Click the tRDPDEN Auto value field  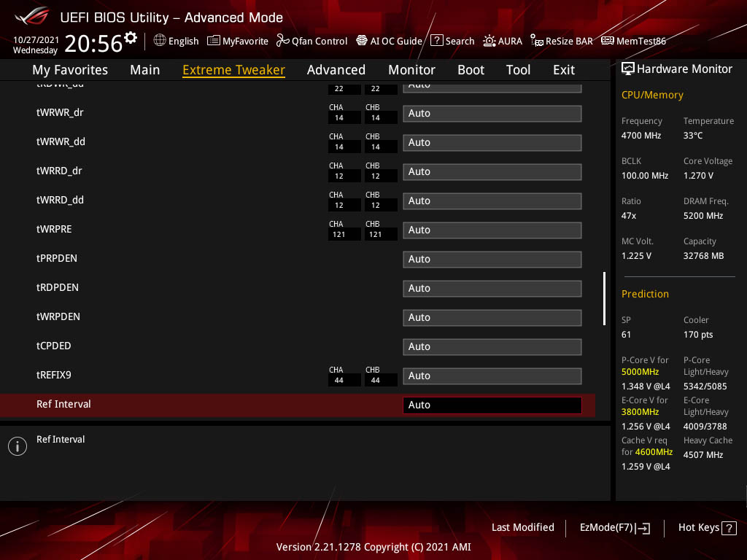point(492,288)
